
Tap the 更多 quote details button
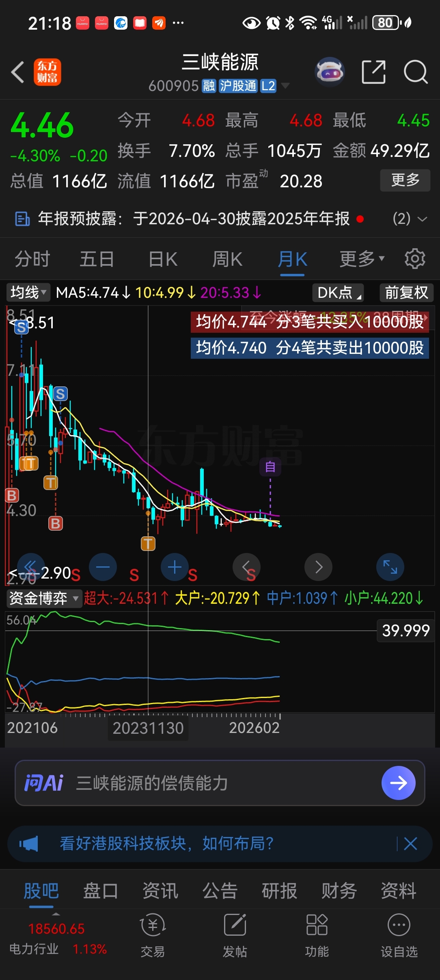[405, 180]
